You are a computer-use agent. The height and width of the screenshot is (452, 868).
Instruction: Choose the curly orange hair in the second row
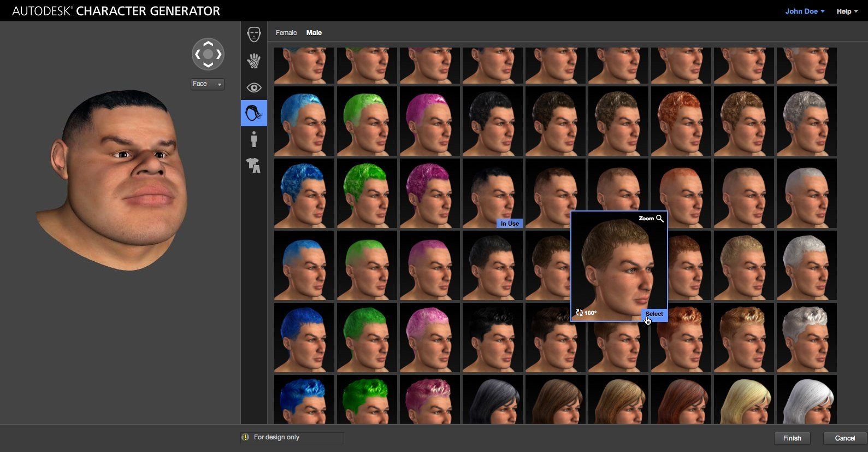click(x=681, y=121)
